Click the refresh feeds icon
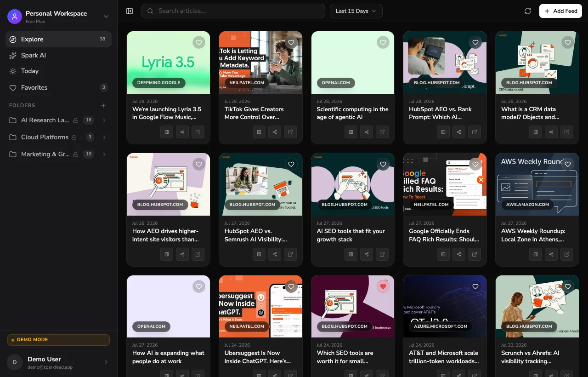Viewport: 588px width, 377px height. click(x=528, y=11)
